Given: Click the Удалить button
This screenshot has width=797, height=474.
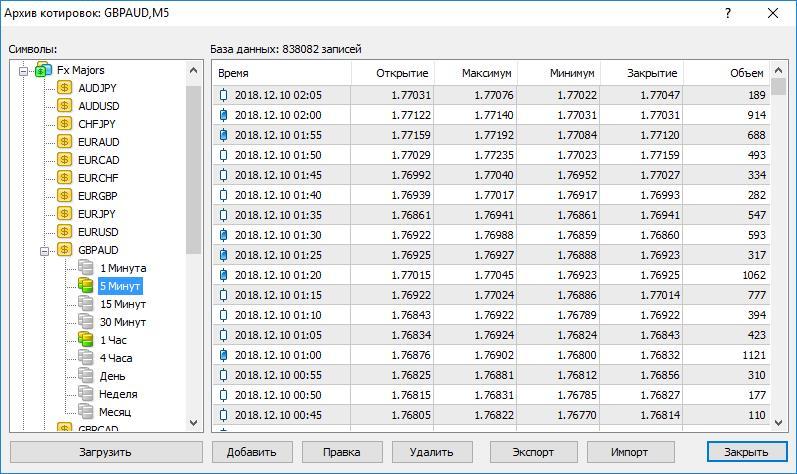Looking at the screenshot, I should point(432,452).
